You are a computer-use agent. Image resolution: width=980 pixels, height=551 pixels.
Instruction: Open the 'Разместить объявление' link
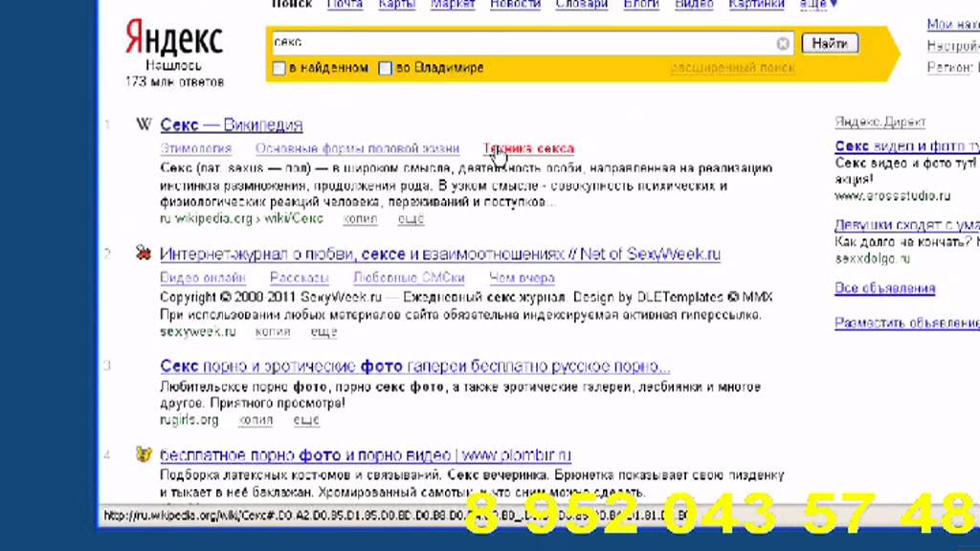[907, 322]
